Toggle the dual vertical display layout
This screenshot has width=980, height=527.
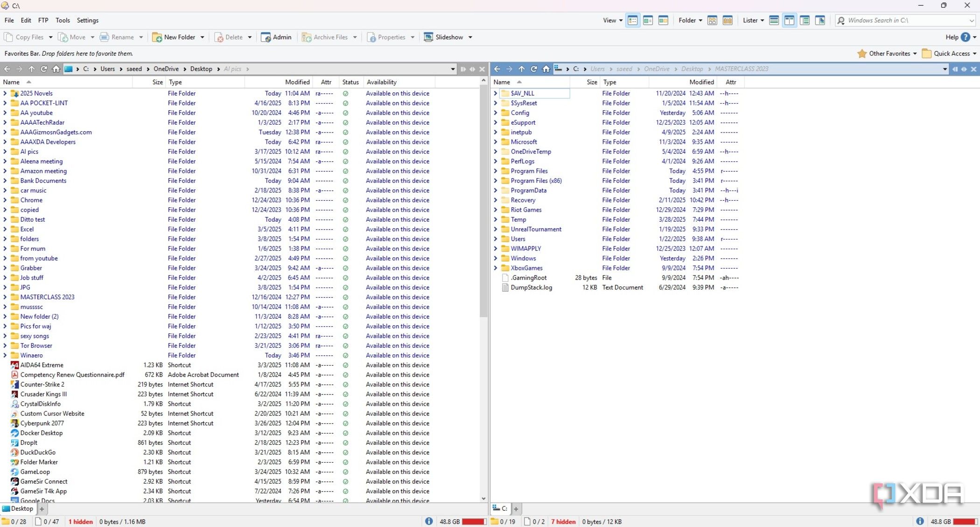pyautogui.click(x=789, y=21)
